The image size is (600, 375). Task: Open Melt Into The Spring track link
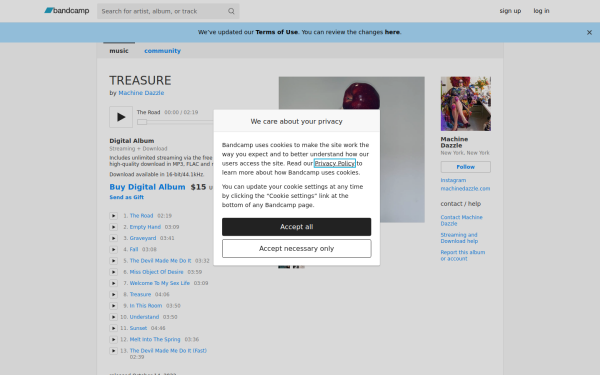click(155, 339)
